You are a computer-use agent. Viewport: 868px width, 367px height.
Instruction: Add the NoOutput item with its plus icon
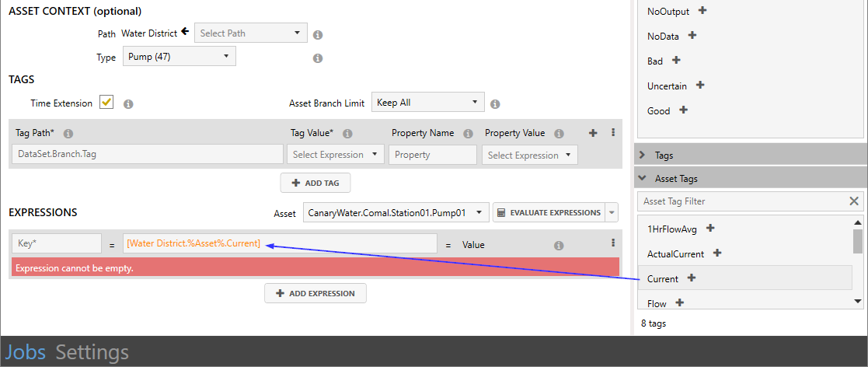point(702,11)
